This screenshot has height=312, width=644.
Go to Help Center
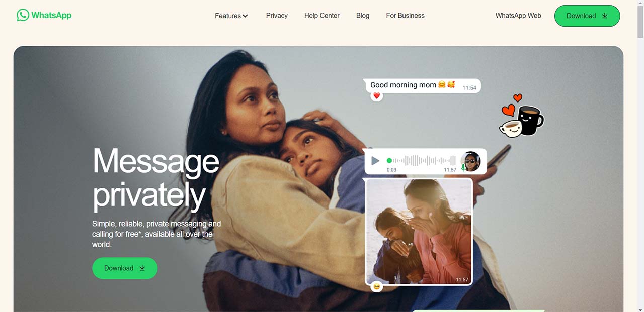coord(322,16)
